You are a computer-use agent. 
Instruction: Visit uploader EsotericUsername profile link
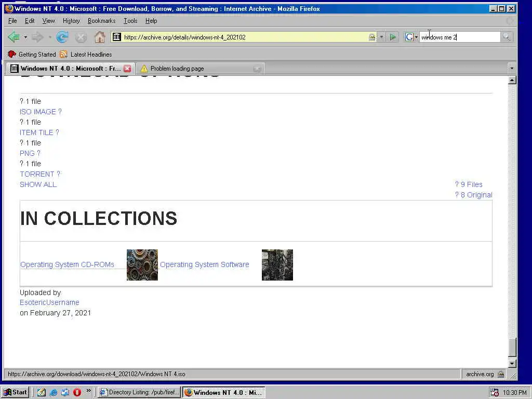pos(49,302)
